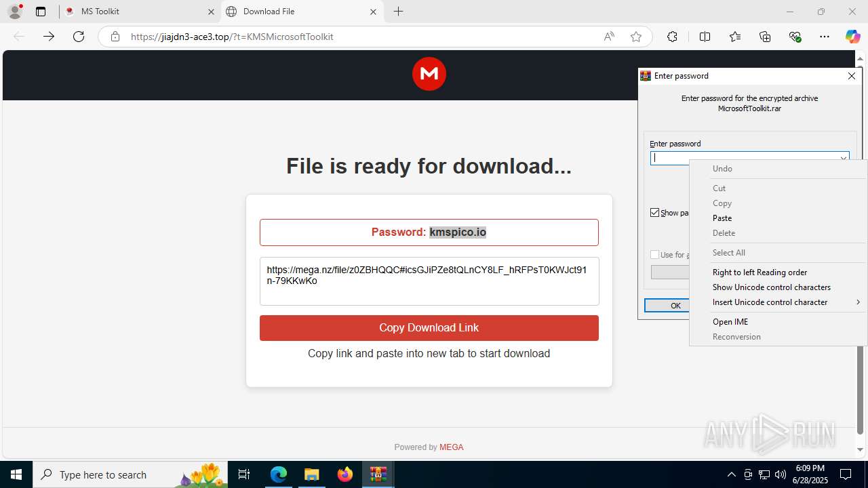Open the Extensions puzzle icon

pos(672,37)
